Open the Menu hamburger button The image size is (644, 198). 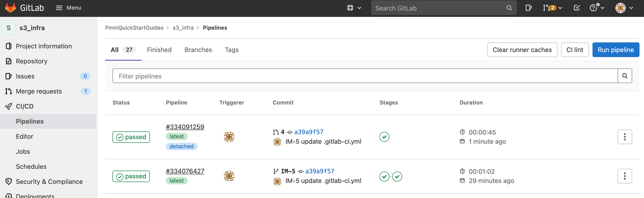click(69, 8)
